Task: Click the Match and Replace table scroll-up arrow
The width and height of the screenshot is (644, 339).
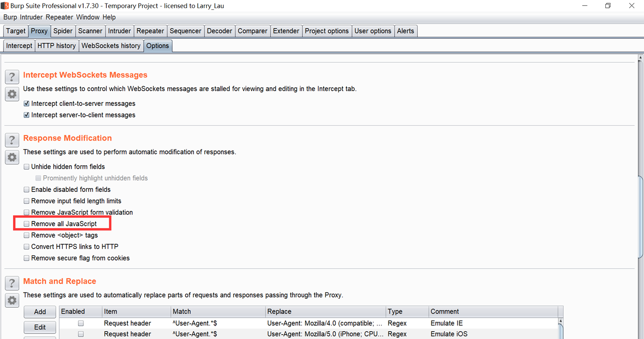Action: click(x=561, y=321)
